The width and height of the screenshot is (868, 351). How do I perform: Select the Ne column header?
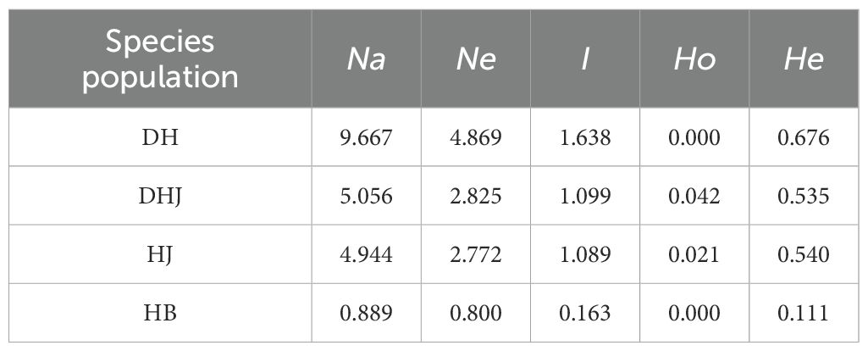(x=475, y=59)
